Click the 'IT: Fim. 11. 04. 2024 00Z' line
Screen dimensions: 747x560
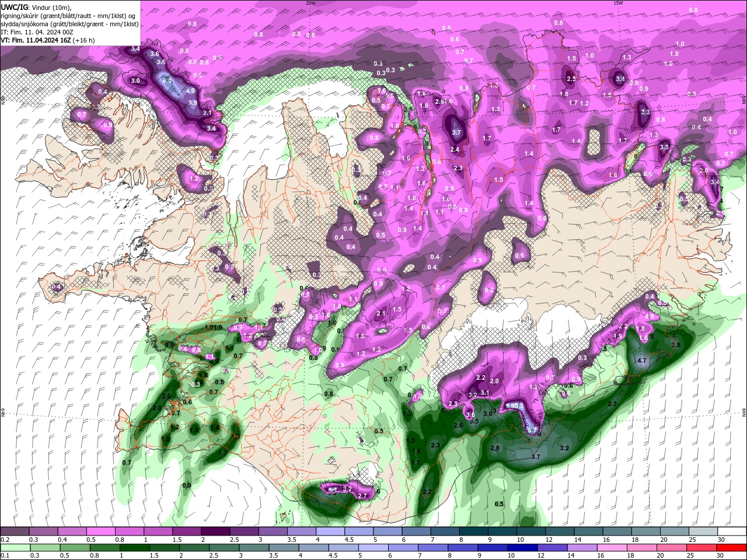click(37, 32)
